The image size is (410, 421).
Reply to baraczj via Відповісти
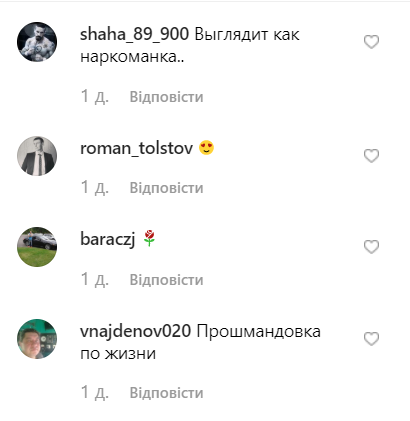coord(166,280)
